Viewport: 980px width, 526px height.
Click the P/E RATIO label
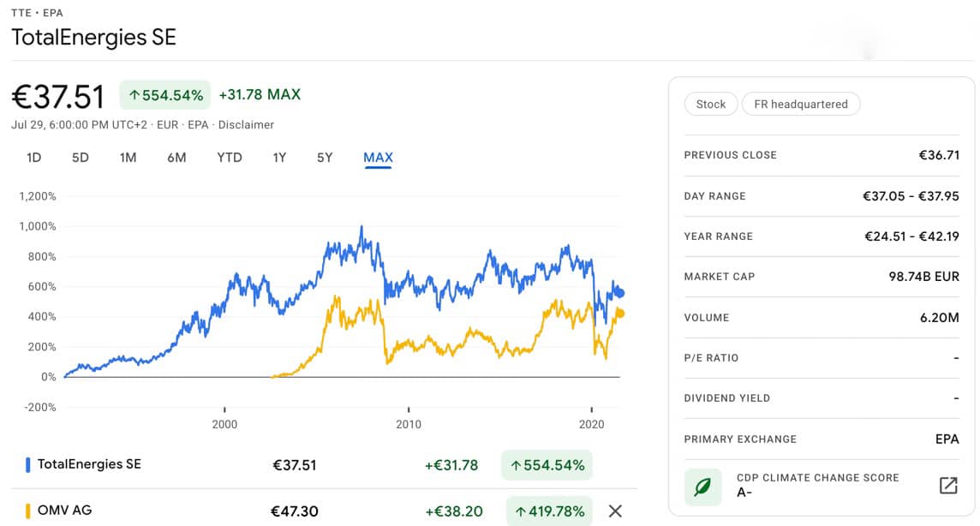pyautogui.click(x=711, y=358)
